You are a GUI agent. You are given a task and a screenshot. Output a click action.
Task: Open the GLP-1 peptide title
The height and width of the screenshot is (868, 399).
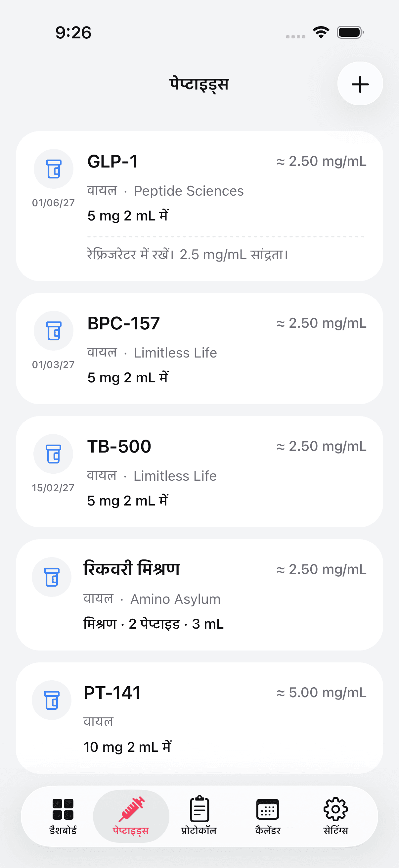pyautogui.click(x=112, y=162)
